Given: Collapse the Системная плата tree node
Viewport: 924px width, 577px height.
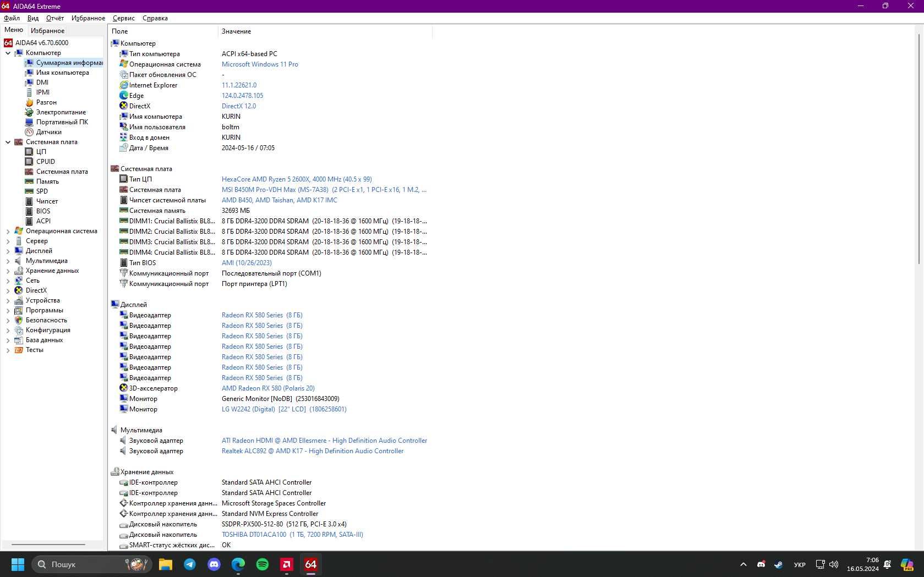Looking at the screenshot, I should point(8,142).
